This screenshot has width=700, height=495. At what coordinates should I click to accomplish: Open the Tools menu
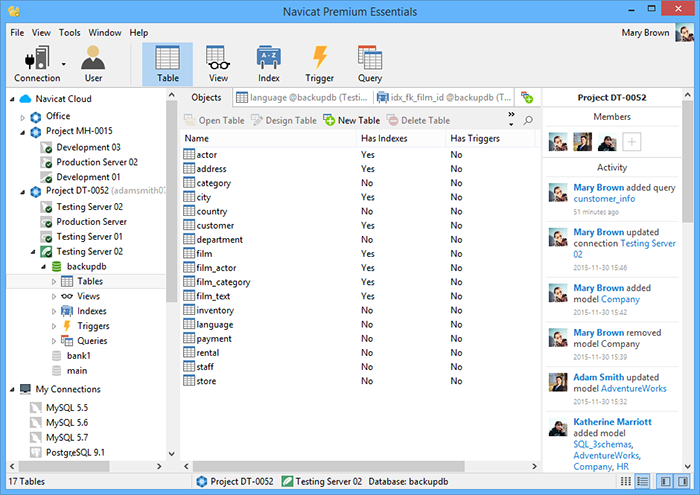[x=70, y=33]
